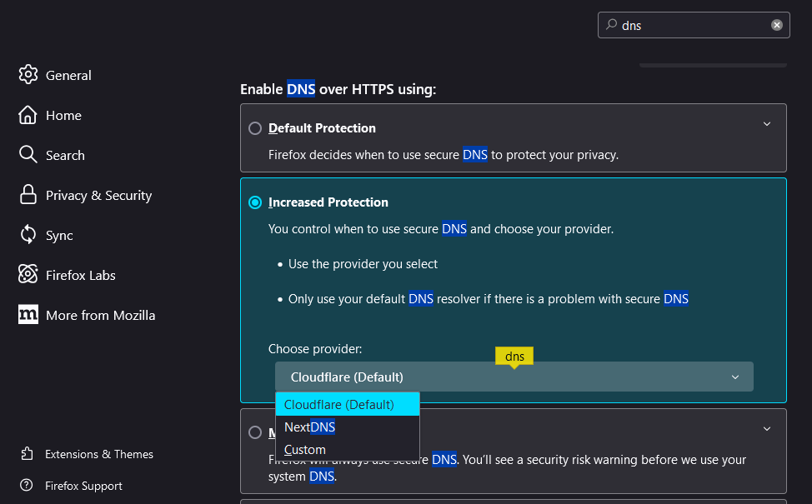Click the magnifier icon in settings search box
This screenshot has width=812, height=504.
click(612, 24)
